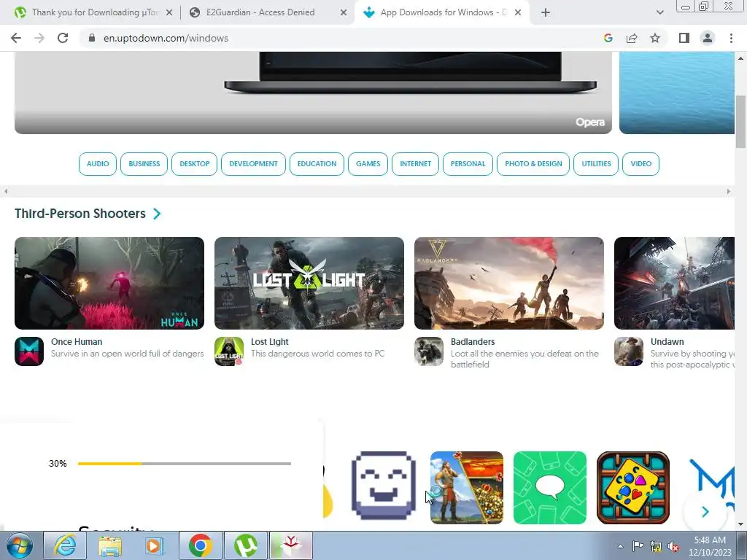
Task: Open the UTILITIES category
Action: pos(596,164)
